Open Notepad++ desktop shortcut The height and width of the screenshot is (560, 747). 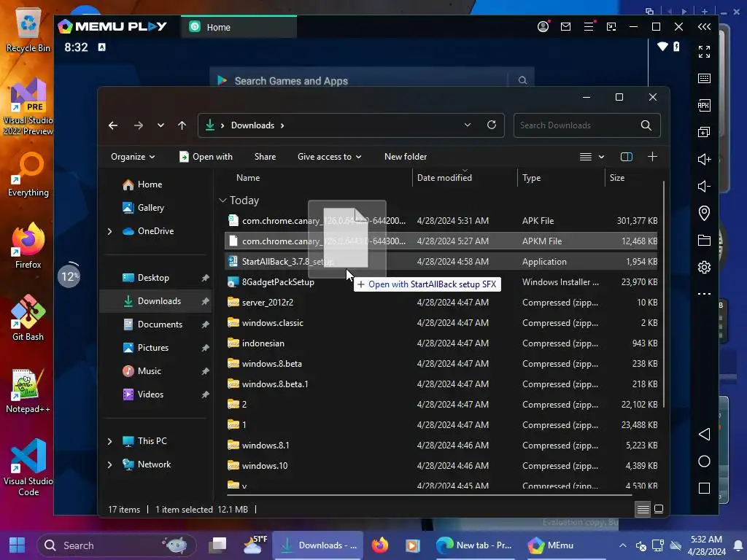tap(28, 391)
